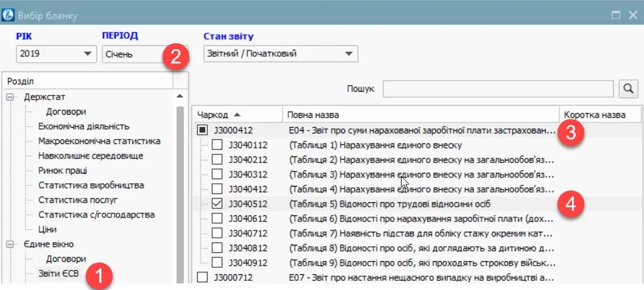Open the ПЕРІОД dropdown showing Січень
The width and height of the screenshot is (644, 290).
[145, 54]
